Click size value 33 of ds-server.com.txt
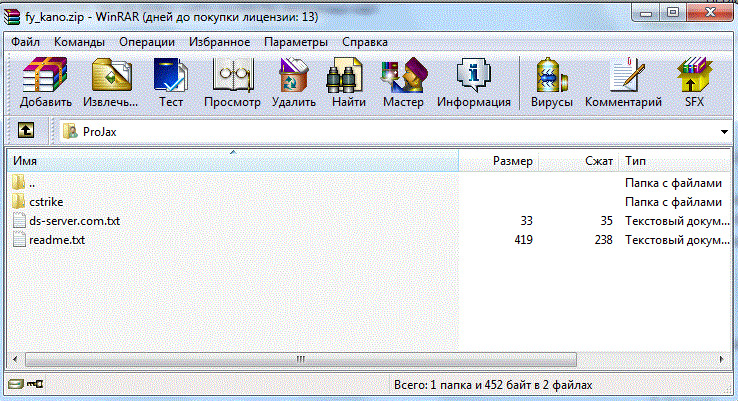738x401 pixels. click(x=527, y=221)
